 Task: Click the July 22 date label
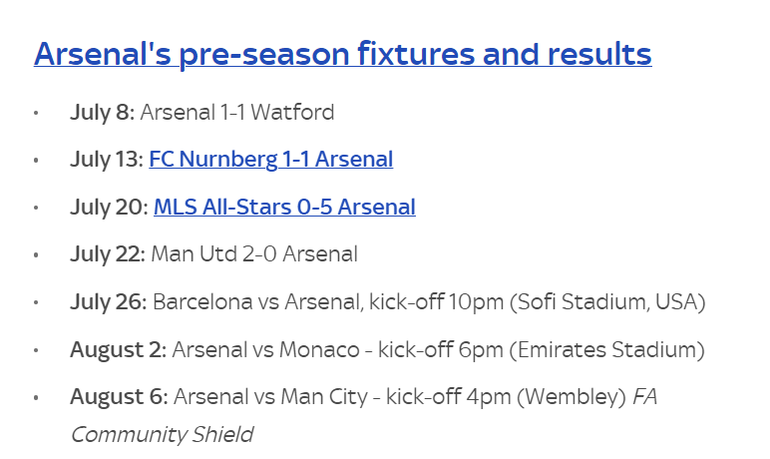[108, 255]
